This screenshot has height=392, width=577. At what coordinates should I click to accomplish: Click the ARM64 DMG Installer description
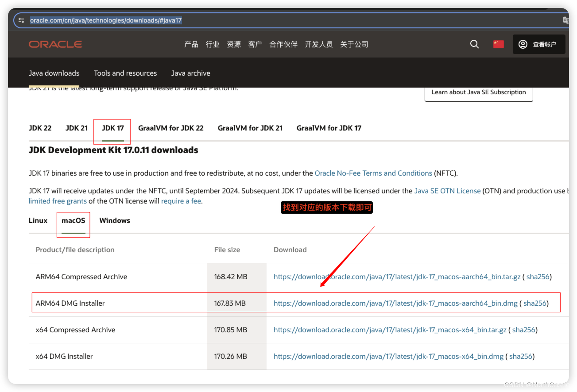click(x=70, y=303)
